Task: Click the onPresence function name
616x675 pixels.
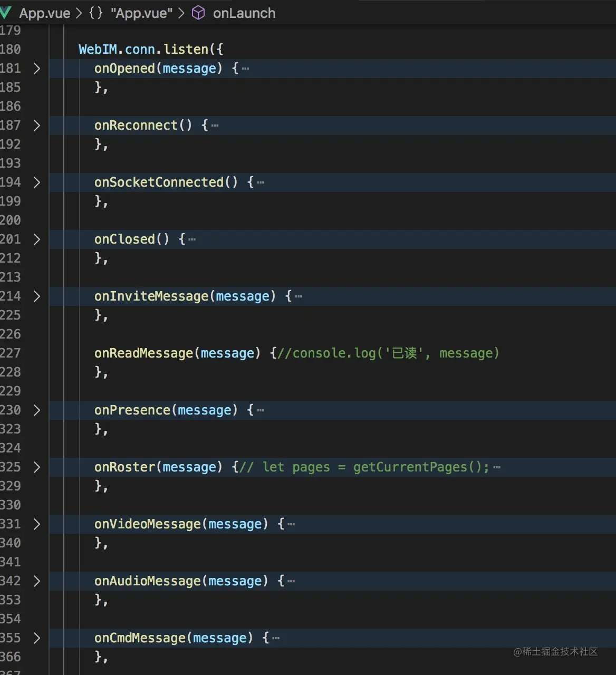Action: point(132,410)
